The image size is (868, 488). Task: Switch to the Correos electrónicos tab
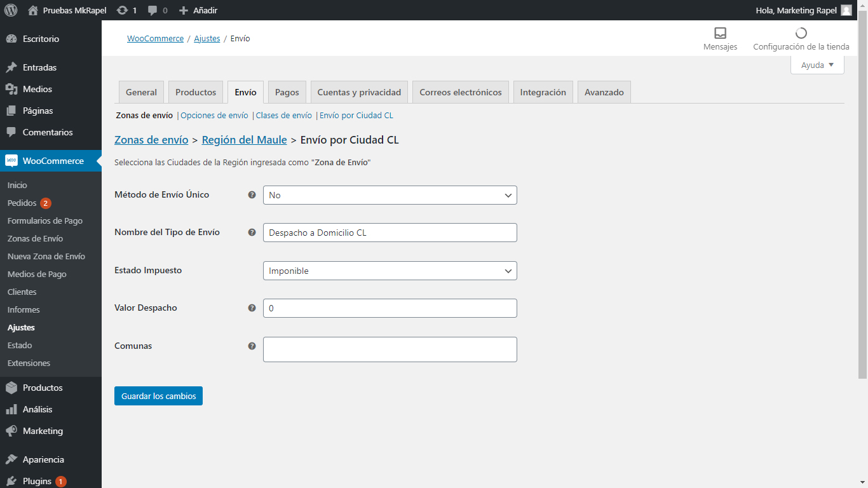(x=461, y=92)
